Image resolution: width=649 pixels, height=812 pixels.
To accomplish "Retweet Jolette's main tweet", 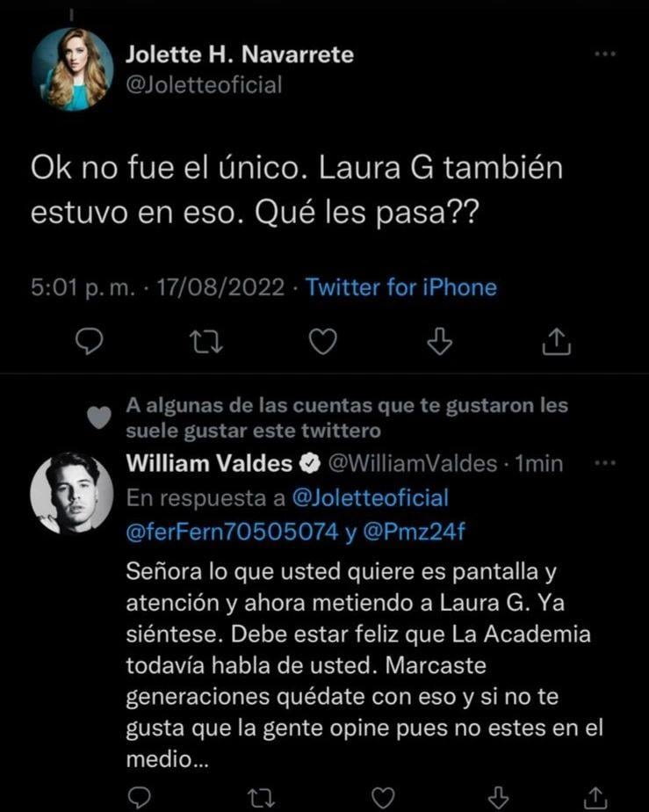I will pos(206,340).
